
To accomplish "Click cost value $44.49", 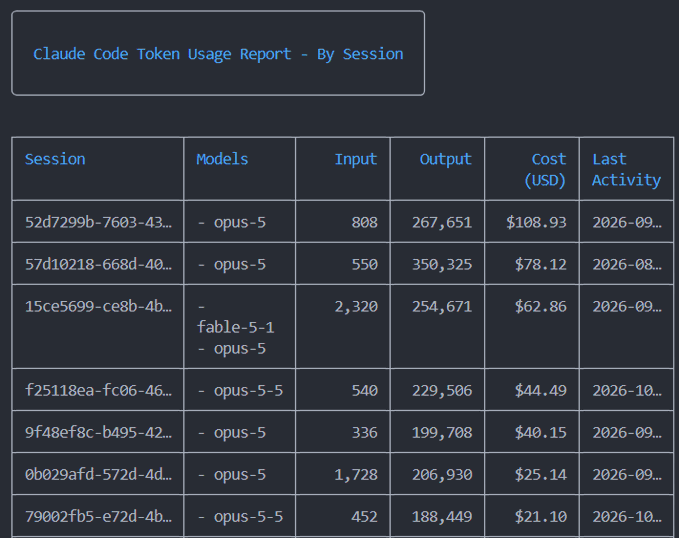I will click(540, 390).
